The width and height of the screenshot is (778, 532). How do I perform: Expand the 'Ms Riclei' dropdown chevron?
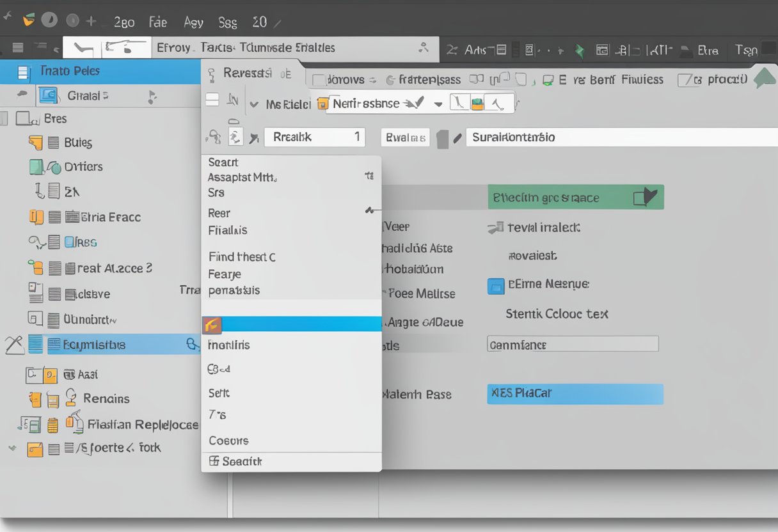254,103
